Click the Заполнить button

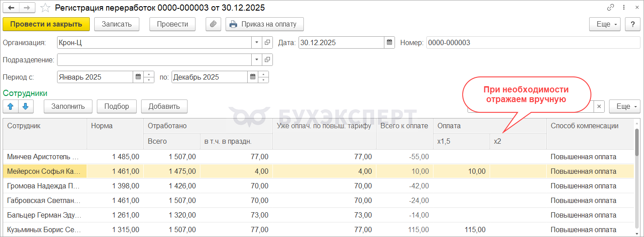point(68,106)
